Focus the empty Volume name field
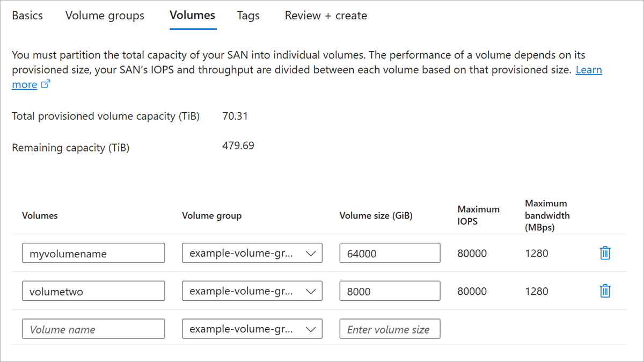 (x=93, y=329)
